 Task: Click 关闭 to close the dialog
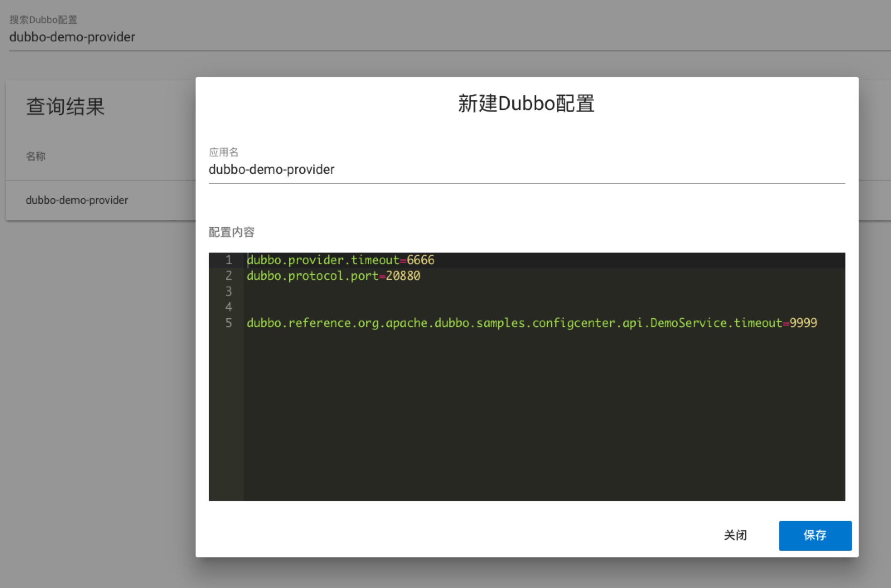tap(736, 535)
